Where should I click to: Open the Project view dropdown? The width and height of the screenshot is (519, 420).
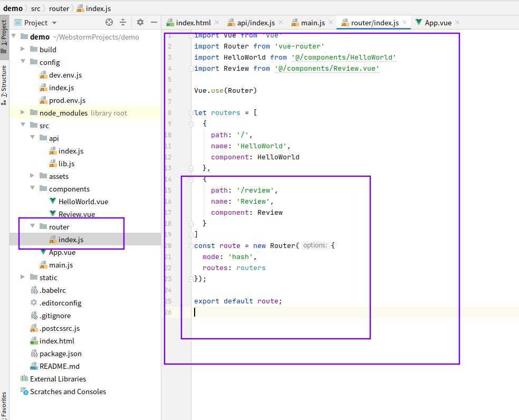54,23
